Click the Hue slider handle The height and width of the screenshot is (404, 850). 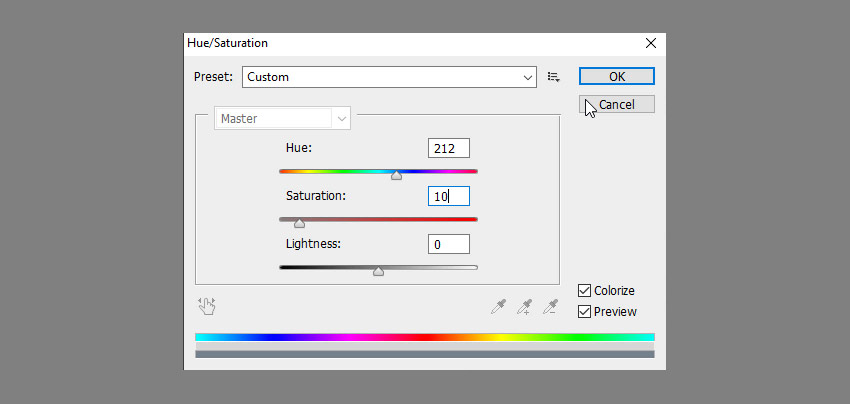[397, 175]
